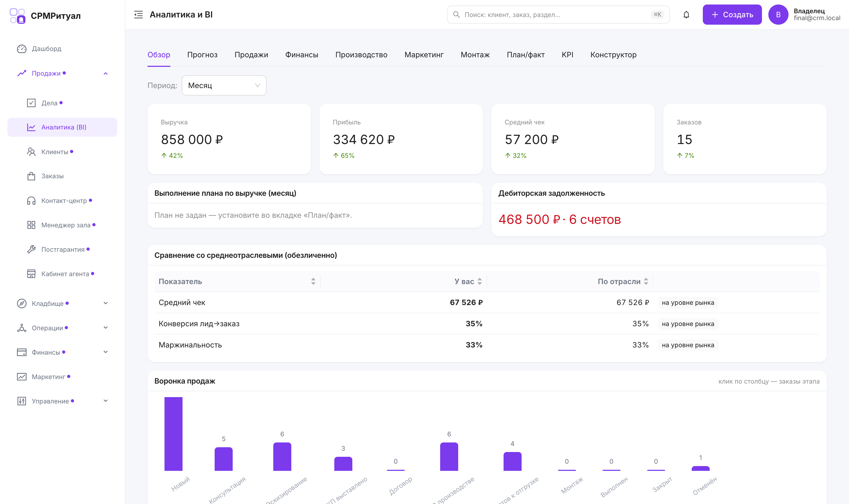Viewport: 849px width, 504px height.
Task: Click the Заказы shopping bag icon
Action: [x=31, y=176]
